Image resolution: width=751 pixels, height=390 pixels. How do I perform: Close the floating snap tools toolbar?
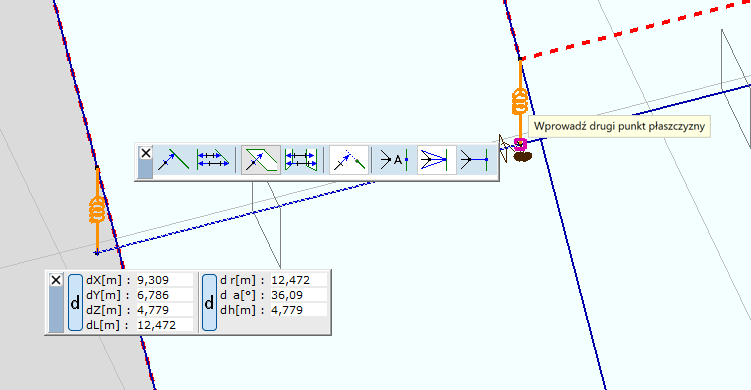[x=146, y=153]
